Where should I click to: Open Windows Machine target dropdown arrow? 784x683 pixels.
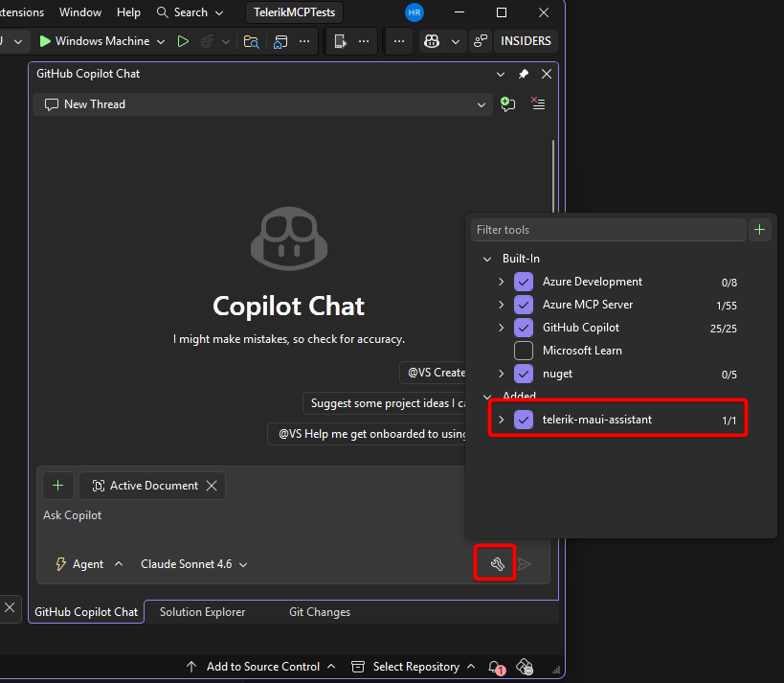click(161, 41)
